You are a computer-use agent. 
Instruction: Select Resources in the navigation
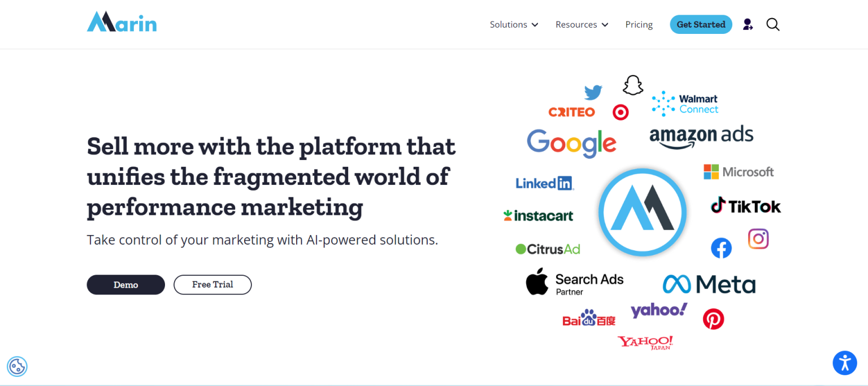(576, 24)
